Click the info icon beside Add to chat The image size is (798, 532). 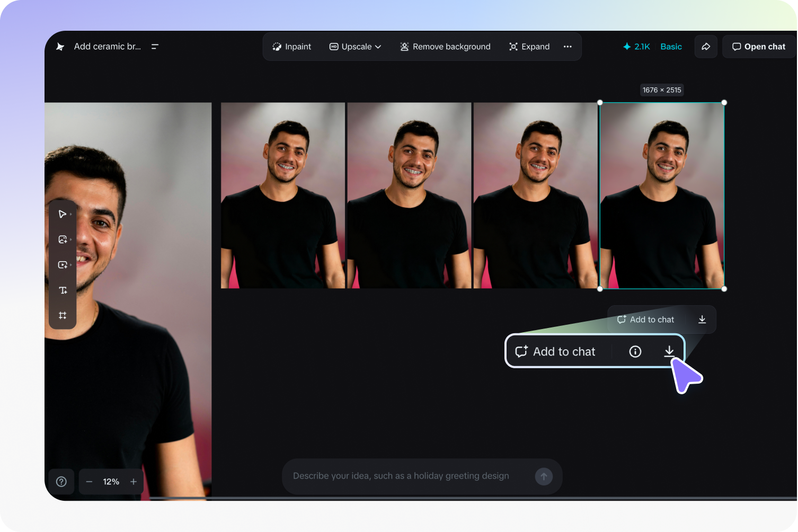pos(635,351)
